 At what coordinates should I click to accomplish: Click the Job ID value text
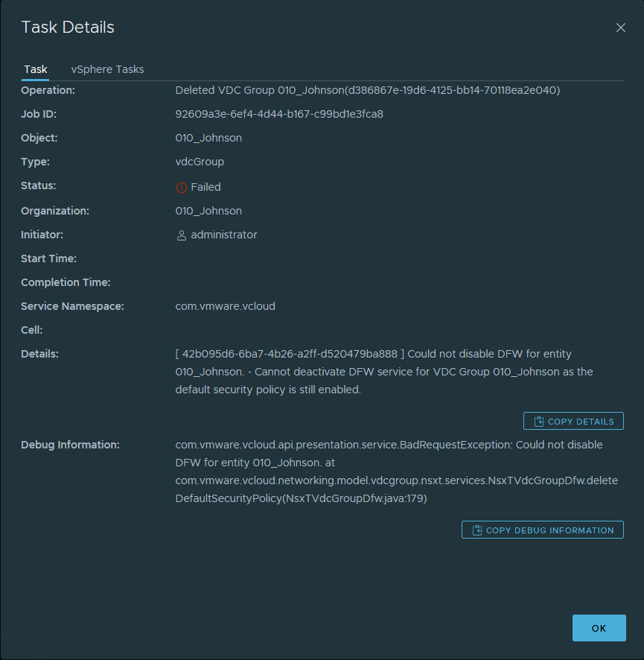point(279,114)
